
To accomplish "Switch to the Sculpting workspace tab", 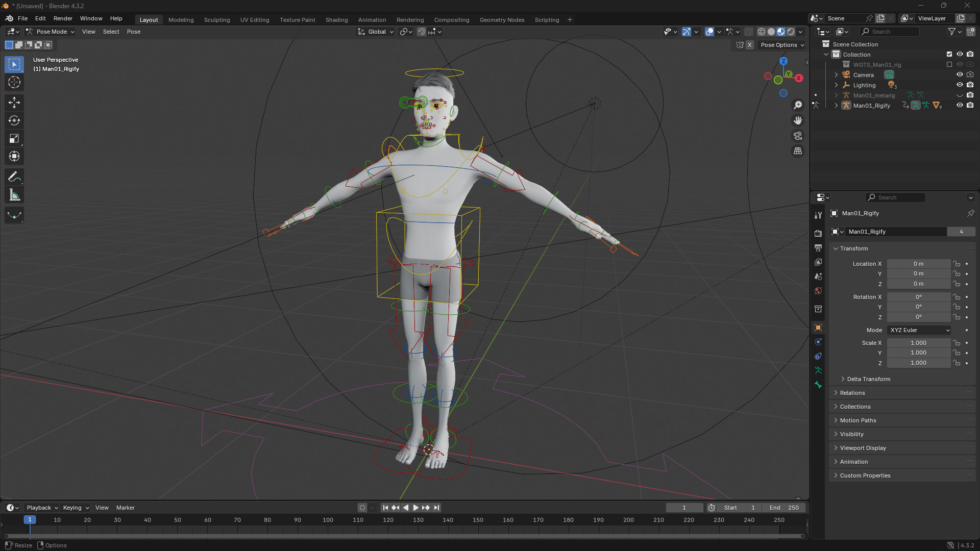I will (x=217, y=20).
